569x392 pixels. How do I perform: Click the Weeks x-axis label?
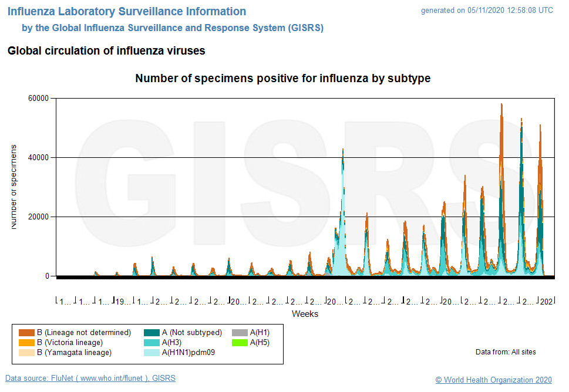[305, 314]
